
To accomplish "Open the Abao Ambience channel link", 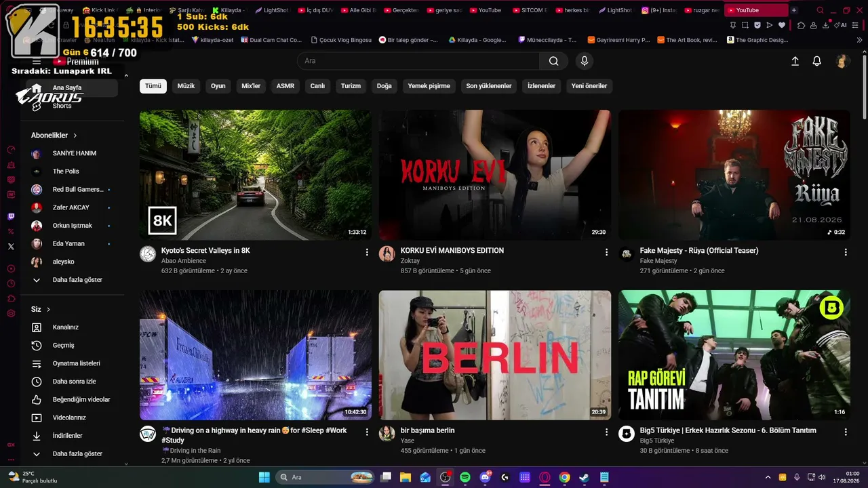I will [183, 261].
